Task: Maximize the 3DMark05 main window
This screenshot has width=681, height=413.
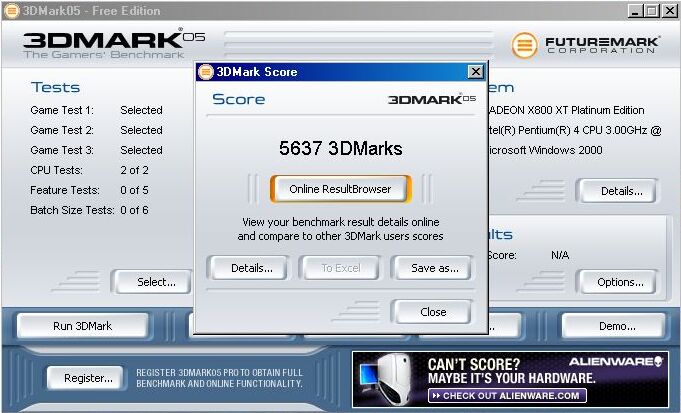Action: point(651,11)
